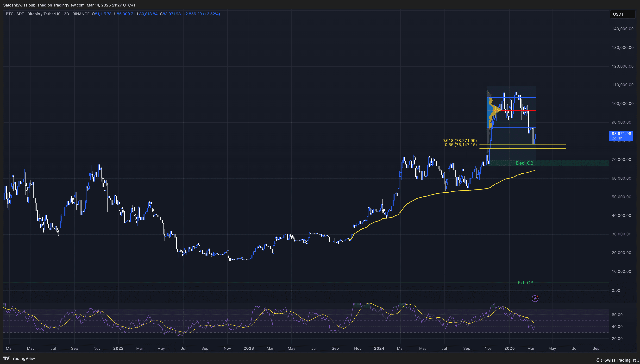
Task: Click the 120,000.00 price axis label
Action: pyautogui.click(x=622, y=66)
